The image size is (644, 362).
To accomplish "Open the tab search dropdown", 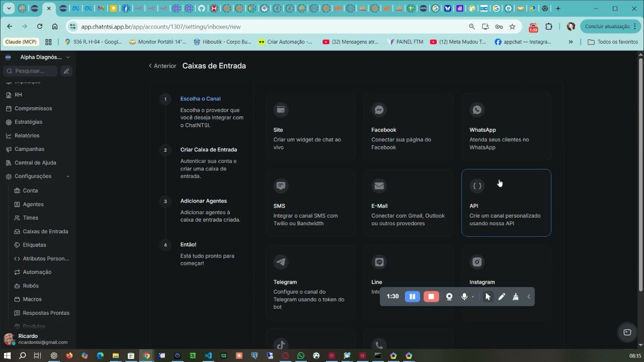I will [x=9, y=9].
